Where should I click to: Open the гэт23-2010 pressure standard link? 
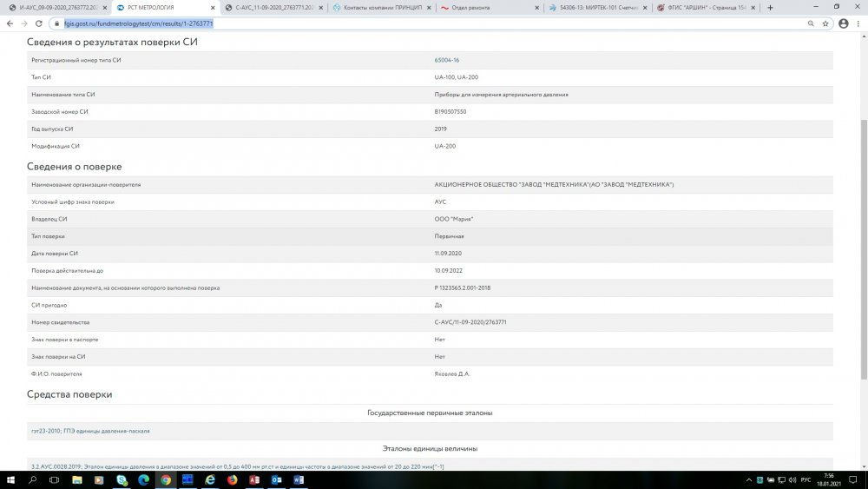(x=95, y=431)
